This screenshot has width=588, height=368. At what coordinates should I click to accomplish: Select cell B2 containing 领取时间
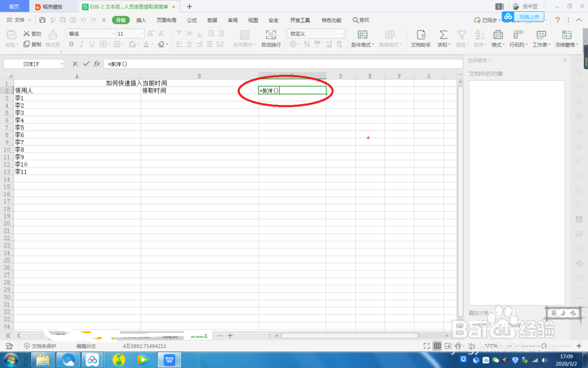point(199,91)
